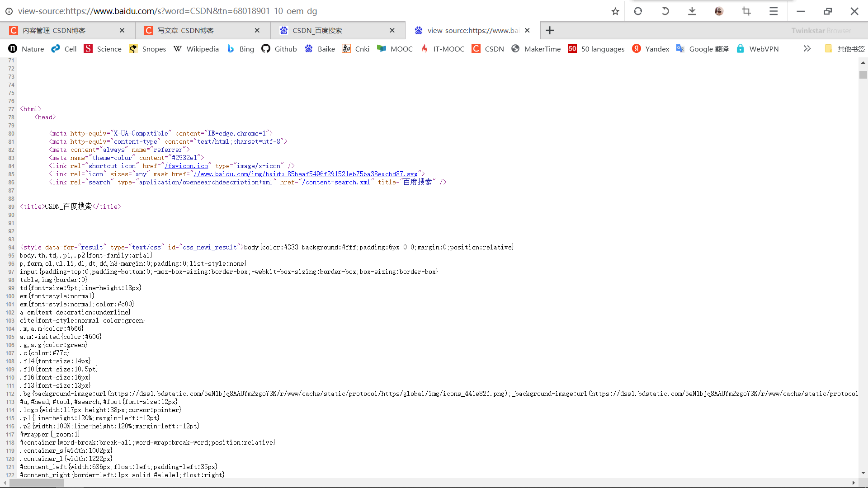Close the 写文章-CSDN博客 tab
The height and width of the screenshot is (488, 868).
[x=257, y=30]
